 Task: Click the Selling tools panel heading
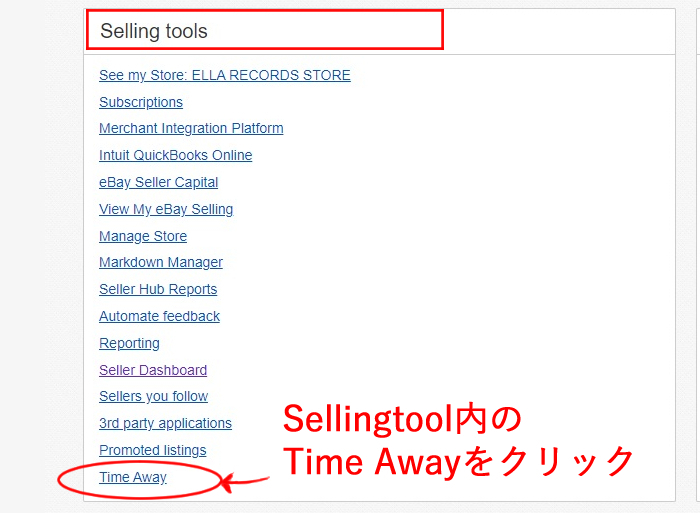154,31
